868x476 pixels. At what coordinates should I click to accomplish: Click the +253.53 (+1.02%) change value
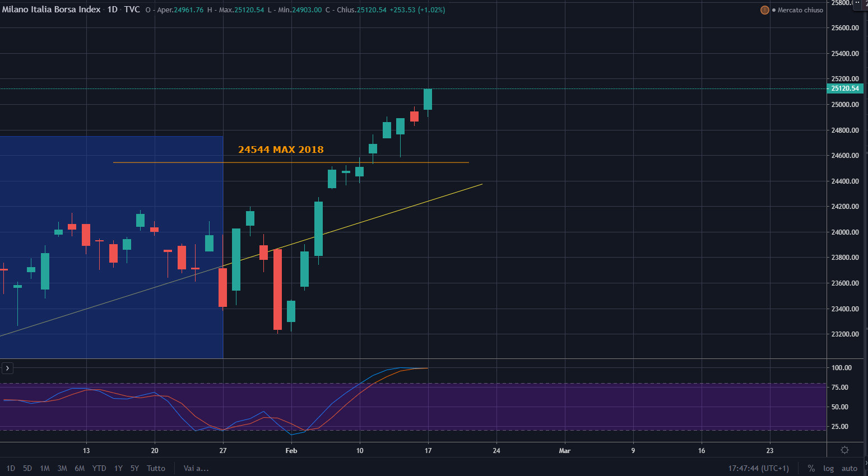417,10
